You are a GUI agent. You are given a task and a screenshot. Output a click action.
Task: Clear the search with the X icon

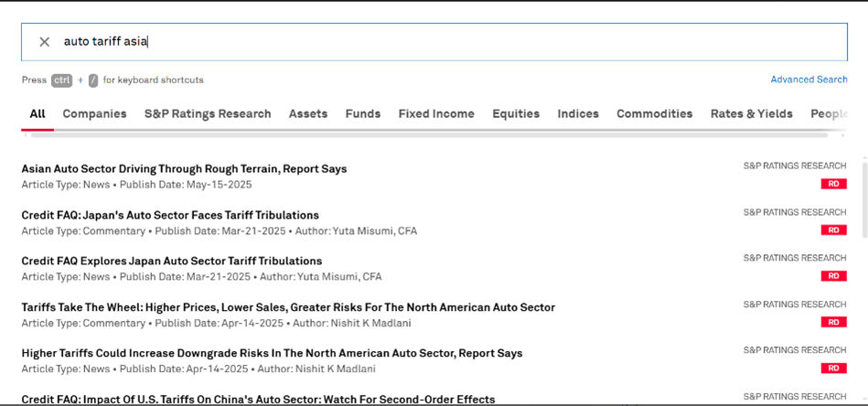pos(44,41)
